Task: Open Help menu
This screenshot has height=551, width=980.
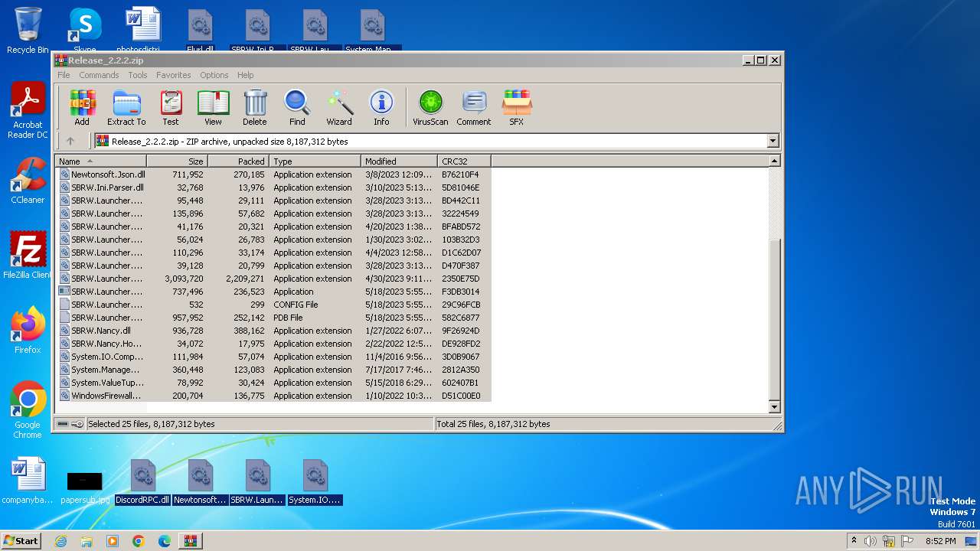Action: [245, 75]
